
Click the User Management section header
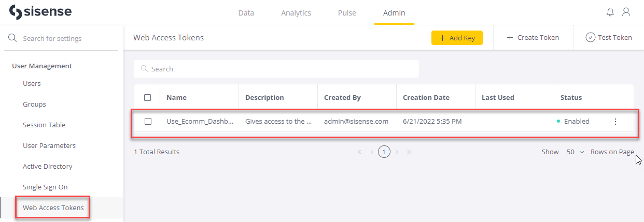click(42, 66)
